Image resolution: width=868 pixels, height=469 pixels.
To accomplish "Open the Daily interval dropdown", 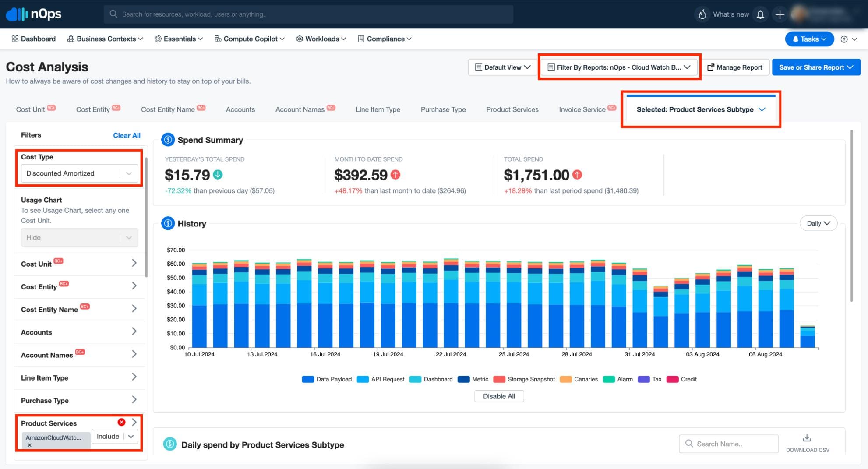I will (818, 223).
